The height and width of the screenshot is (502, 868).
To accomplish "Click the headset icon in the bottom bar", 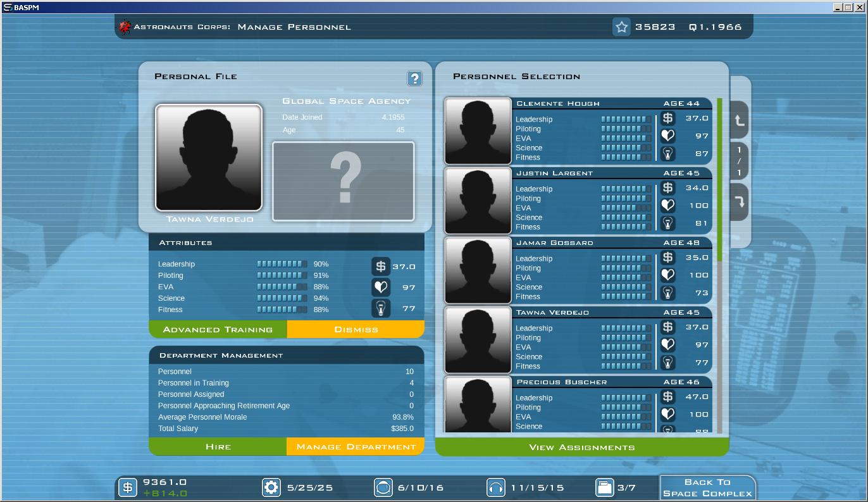I will point(496,487).
